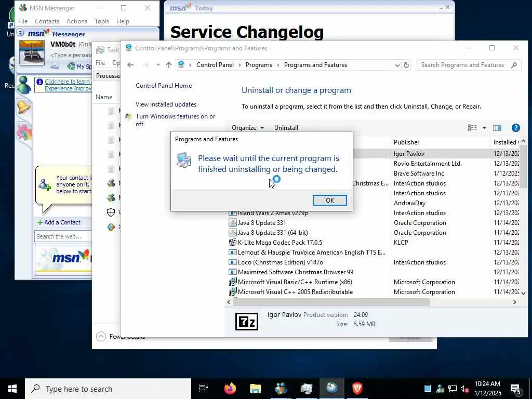The width and height of the screenshot is (532, 399).
Task: Open the notification center icon
Action: pos(516,389)
